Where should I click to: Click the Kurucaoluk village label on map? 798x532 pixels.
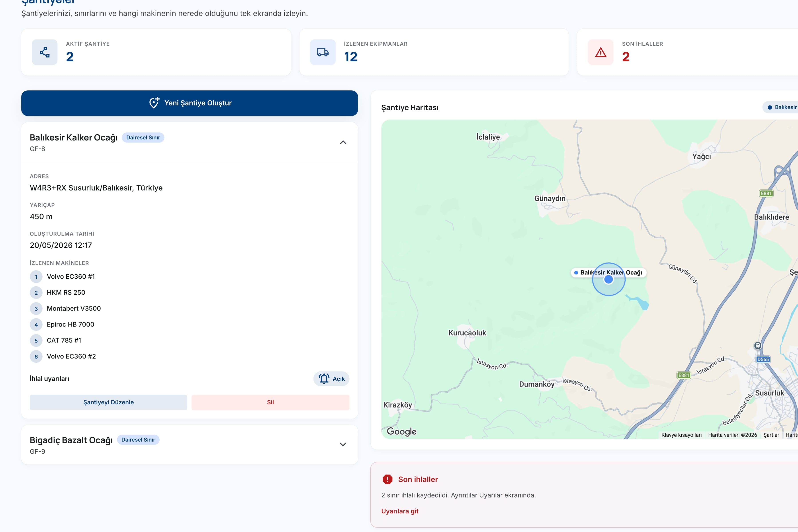467,333
